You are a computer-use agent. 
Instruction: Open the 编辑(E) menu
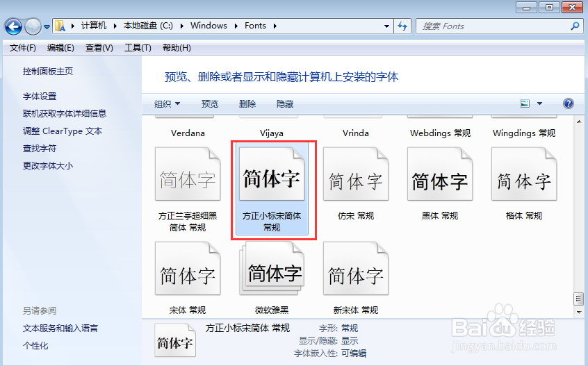(x=60, y=48)
